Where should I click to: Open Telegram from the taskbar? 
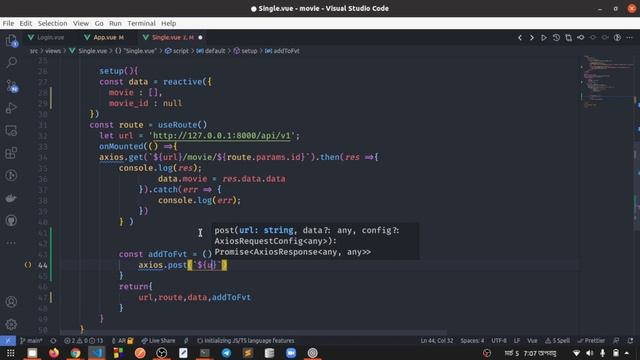point(226,353)
